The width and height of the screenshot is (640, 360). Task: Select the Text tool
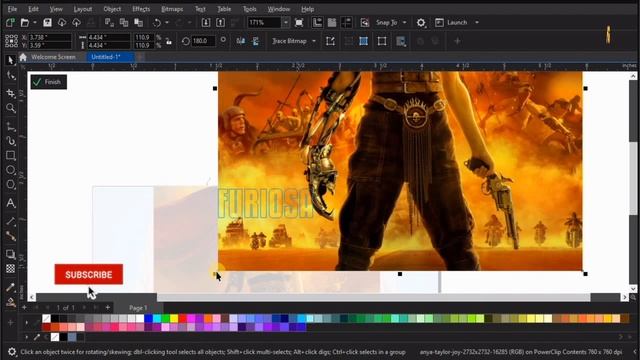tap(11, 203)
